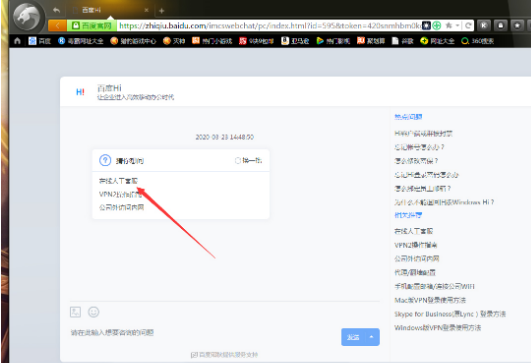
Task: Click the 百度Hi title in chat header
Action: [109, 88]
